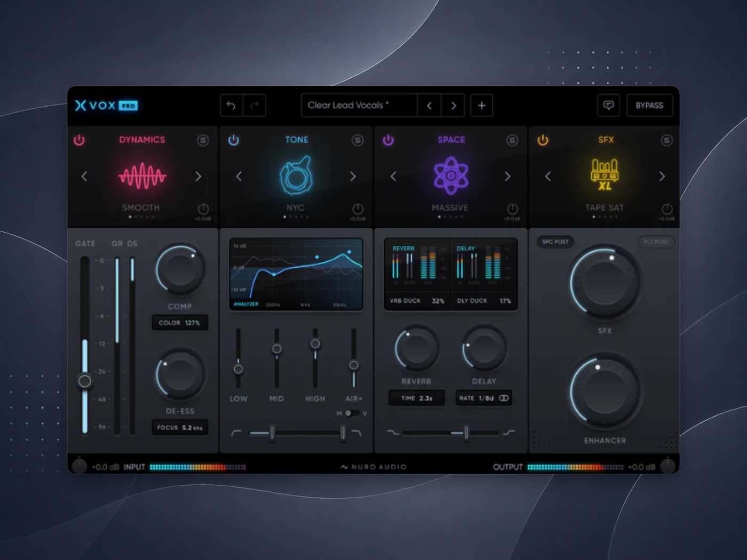Click the GATE slider handle
The width and height of the screenshot is (747, 560).
84,381
